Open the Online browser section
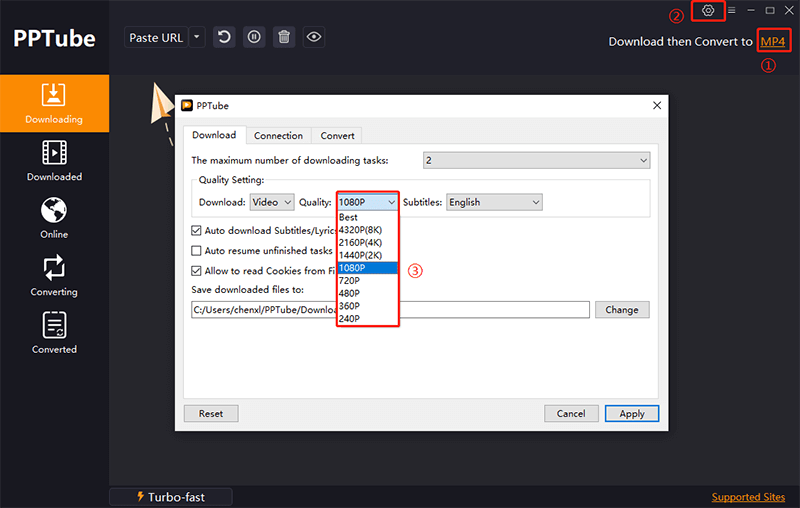 click(54, 218)
